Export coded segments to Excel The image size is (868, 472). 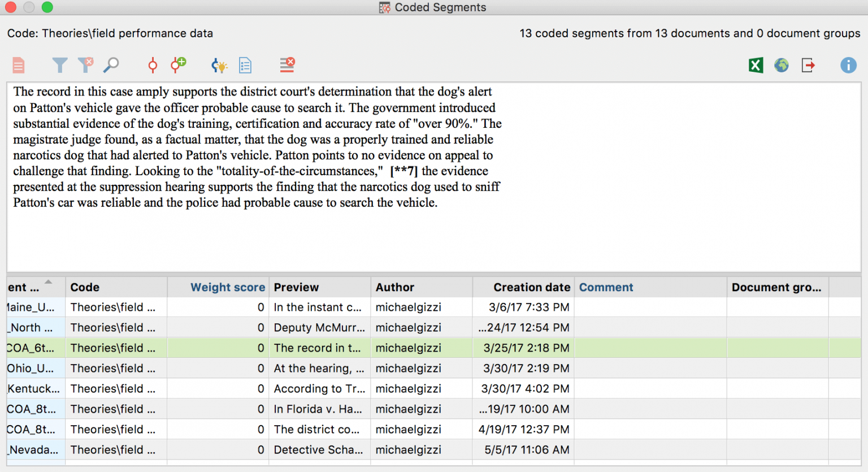(756, 65)
